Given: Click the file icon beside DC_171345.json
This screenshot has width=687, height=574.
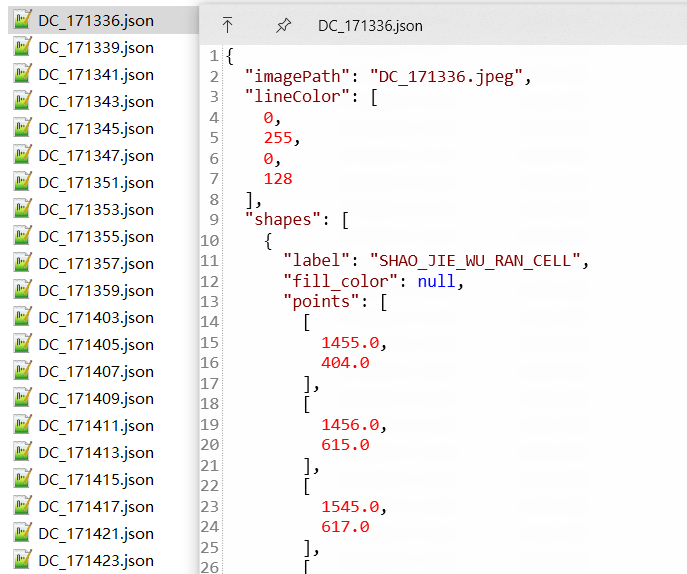Looking at the screenshot, I should click(x=22, y=128).
